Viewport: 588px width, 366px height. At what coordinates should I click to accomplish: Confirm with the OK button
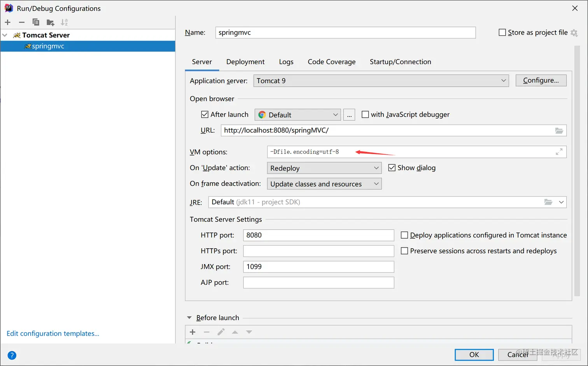coord(474,355)
